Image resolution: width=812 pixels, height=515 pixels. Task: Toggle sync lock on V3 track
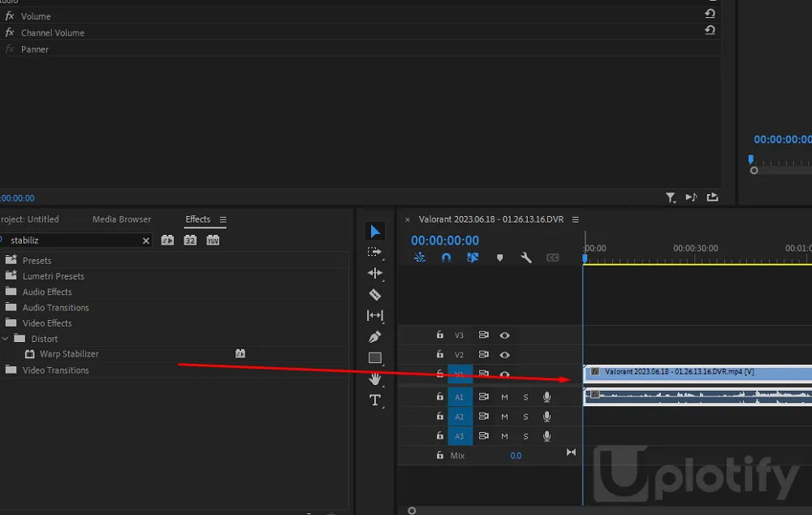[x=484, y=335]
